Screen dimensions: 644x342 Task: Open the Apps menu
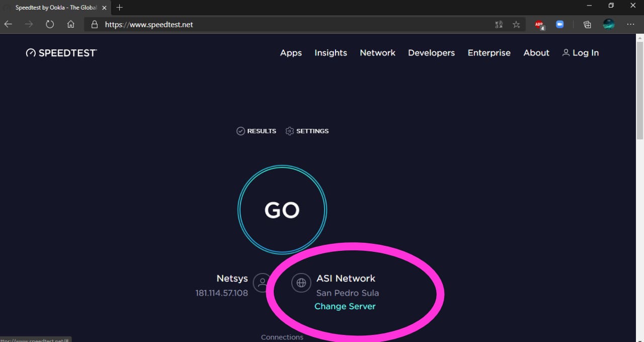click(291, 53)
